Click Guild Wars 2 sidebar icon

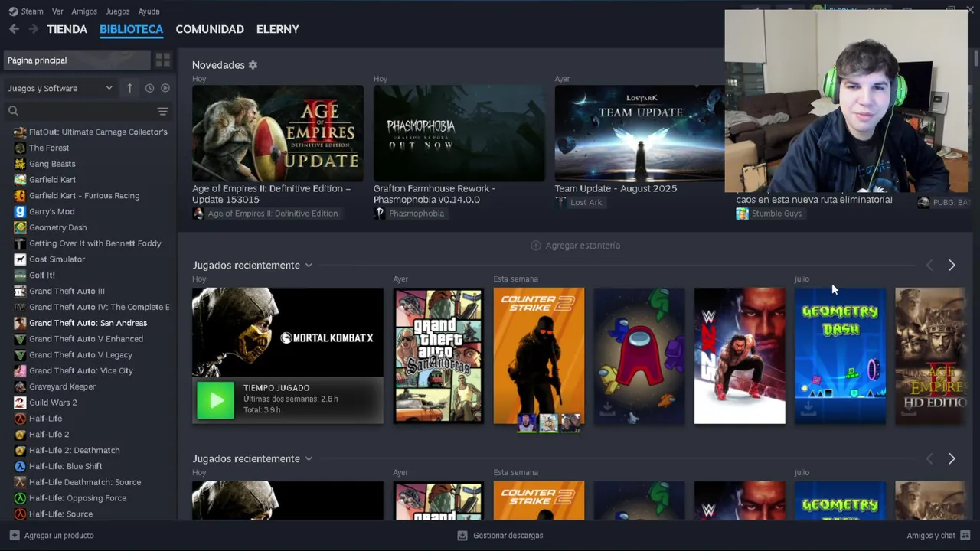pos(21,403)
